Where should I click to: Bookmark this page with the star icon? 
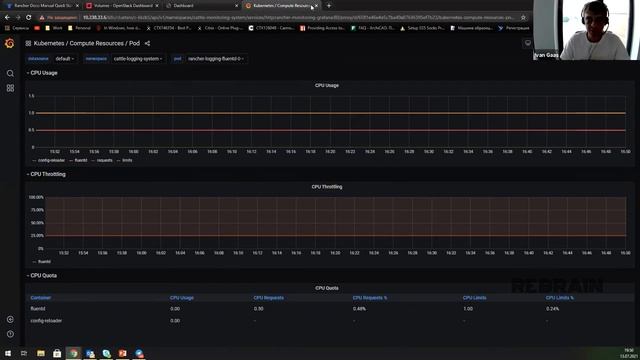point(523,18)
